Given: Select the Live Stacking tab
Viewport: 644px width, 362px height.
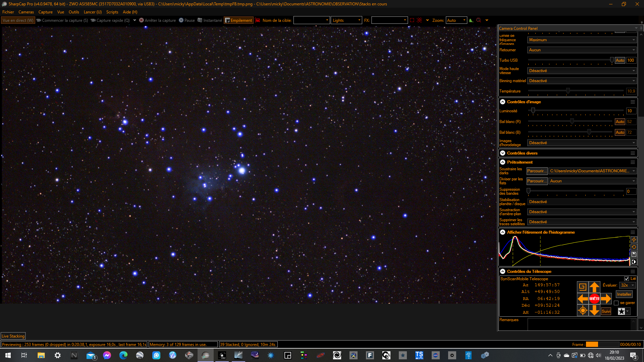Looking at the screenshot, I should [13, 336].
